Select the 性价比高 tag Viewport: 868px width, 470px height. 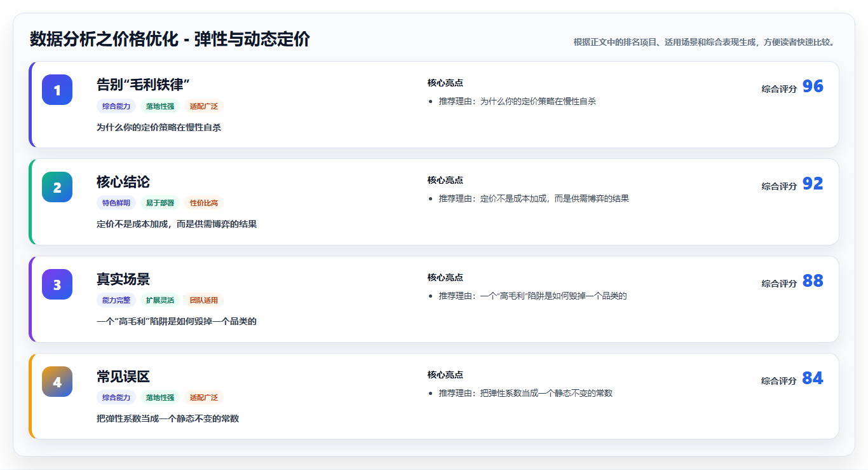point(204,204)
